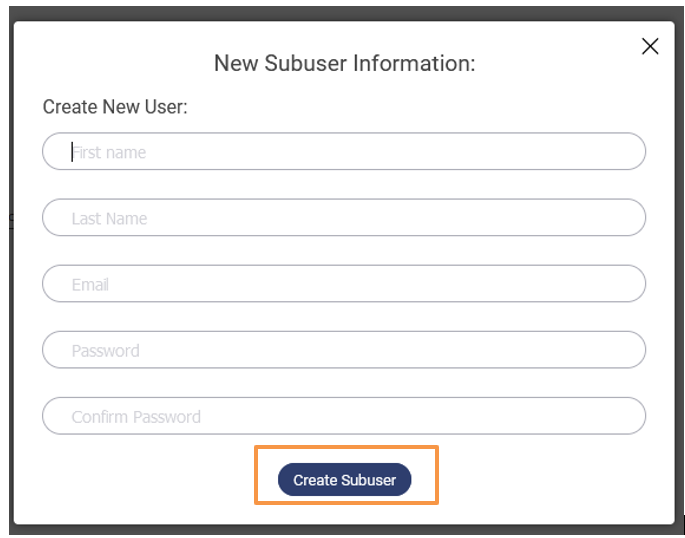Dismiss the modal using the X icon
This screenshot has width=685, height=538.
[650, 47]
